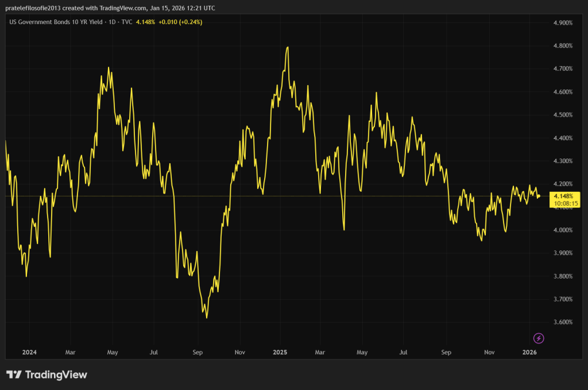Click the 2024 label on time axis
This screenshot has height=390, width=588.
coord(29,352)
